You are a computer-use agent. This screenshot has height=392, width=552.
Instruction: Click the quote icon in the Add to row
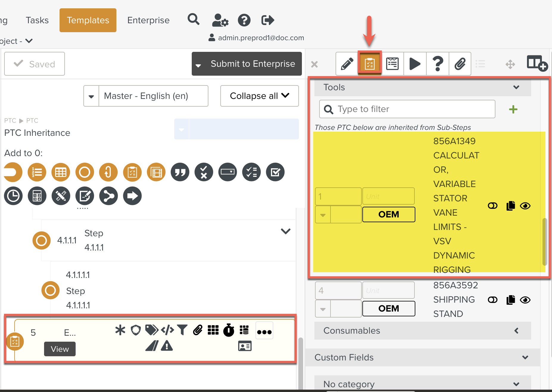tap(180, 172)
